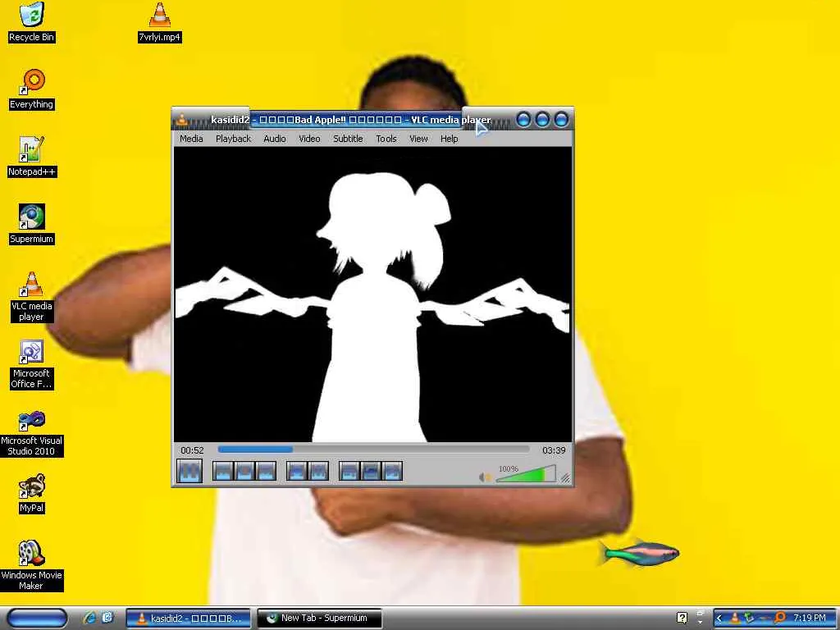
Task: Skip to previous media in VLC
Action: pos(223,471)
